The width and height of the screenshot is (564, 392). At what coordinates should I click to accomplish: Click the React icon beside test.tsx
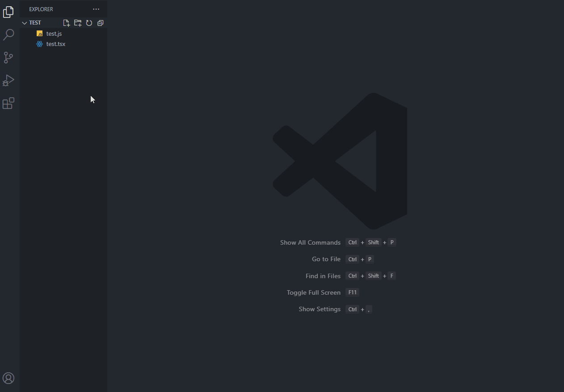(x=40, y=44)
